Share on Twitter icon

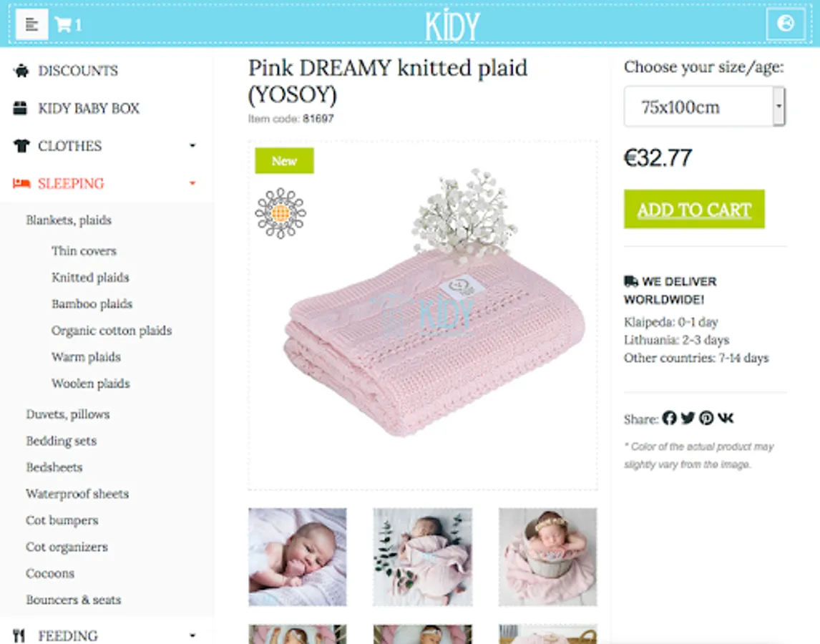point(688,418)
